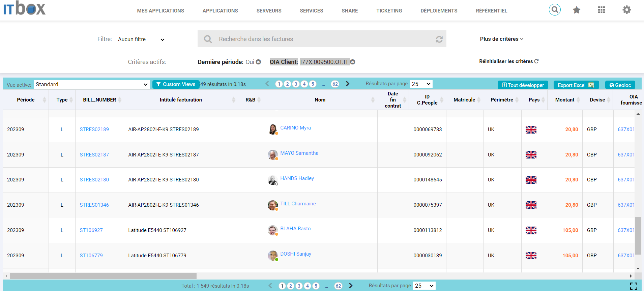Open the apps grid icon
The height and width of the screenshot is (291, 644).
(602, 10)
